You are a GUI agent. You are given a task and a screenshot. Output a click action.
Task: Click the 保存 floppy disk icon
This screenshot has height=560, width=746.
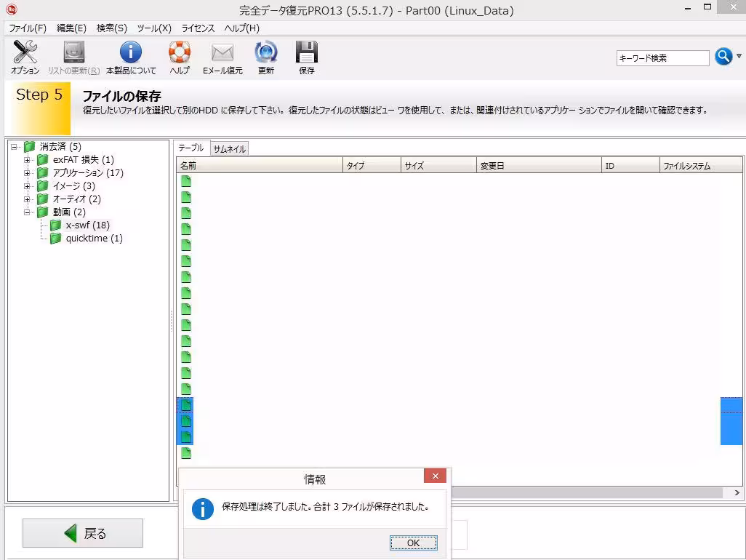pyautogui.click(x=307, y=53)
